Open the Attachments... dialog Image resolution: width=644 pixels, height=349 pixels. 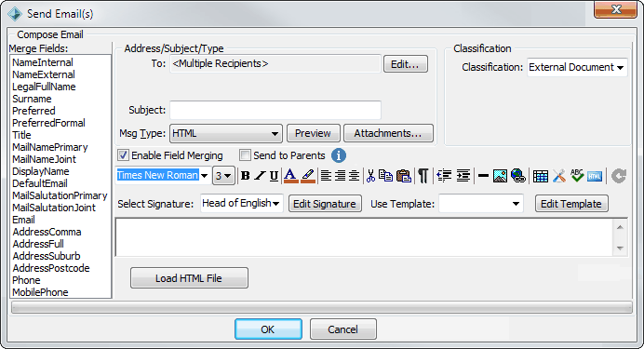tap(388, 133)
